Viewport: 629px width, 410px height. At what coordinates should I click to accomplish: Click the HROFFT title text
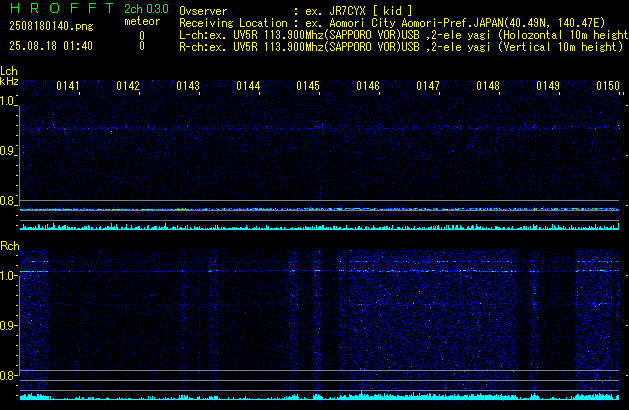click(x=62, y=8)
